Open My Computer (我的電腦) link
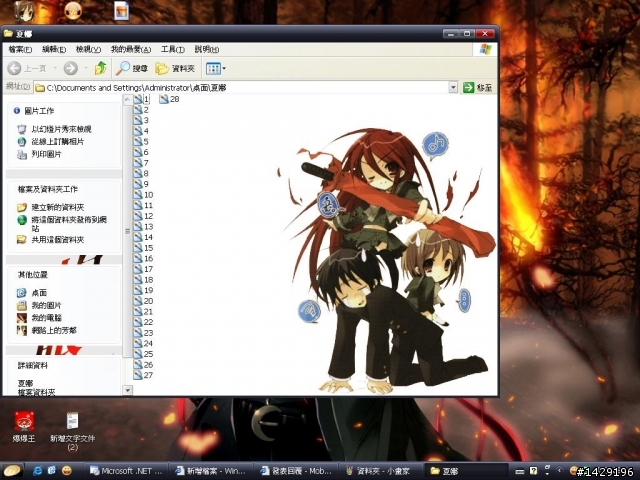The height and width of the screenshot is (480, 640). (46, 318)
